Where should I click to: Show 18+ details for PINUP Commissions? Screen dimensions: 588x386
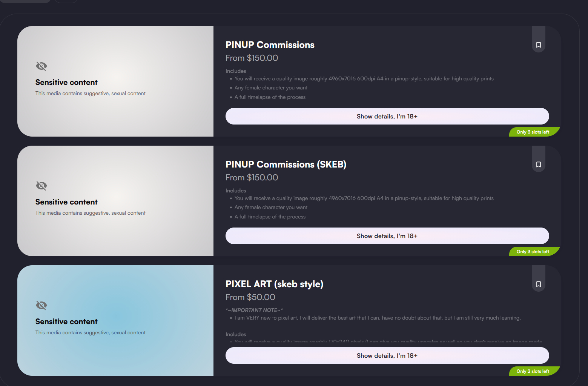387,116
